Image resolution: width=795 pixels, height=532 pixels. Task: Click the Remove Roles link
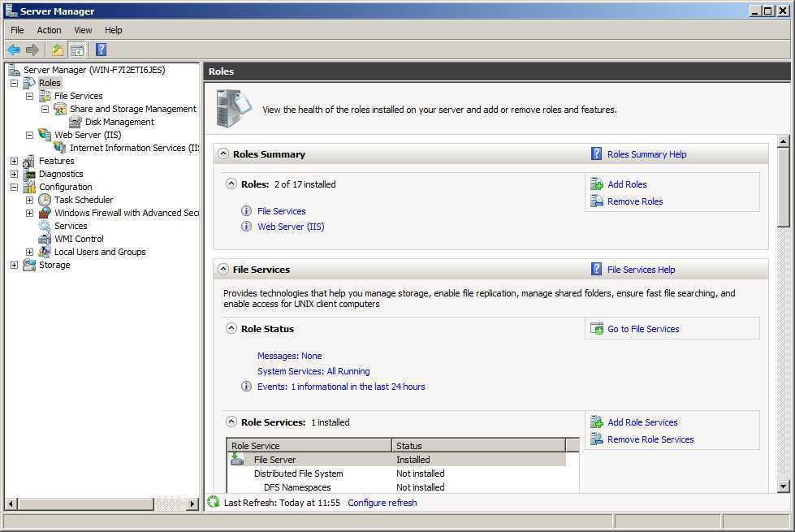635,201
